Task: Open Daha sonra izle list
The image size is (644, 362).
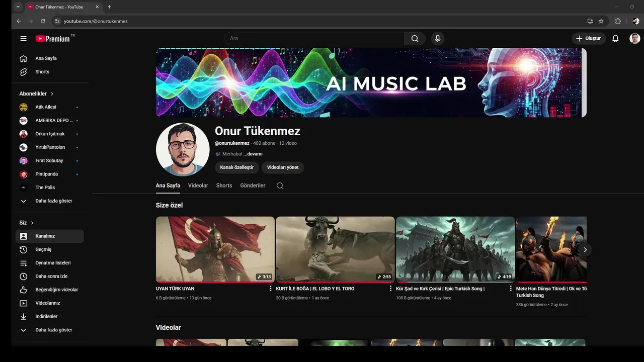Action: coord(49,276)
